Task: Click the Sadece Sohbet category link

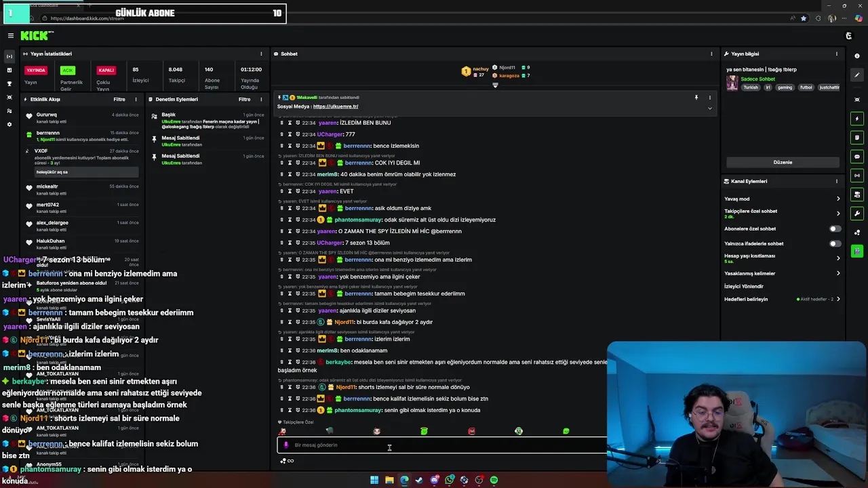Action: 757,79
